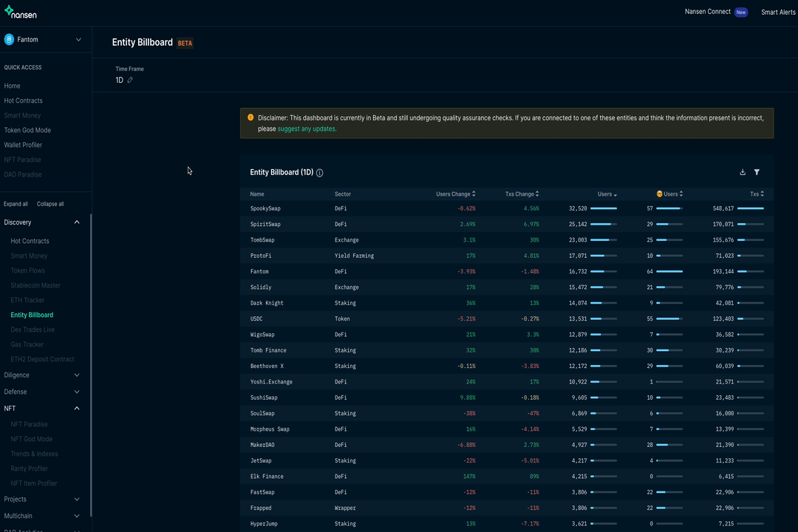The image size is (798, 532).
Task: Open Smart Alerts
Action: (778, 13)
